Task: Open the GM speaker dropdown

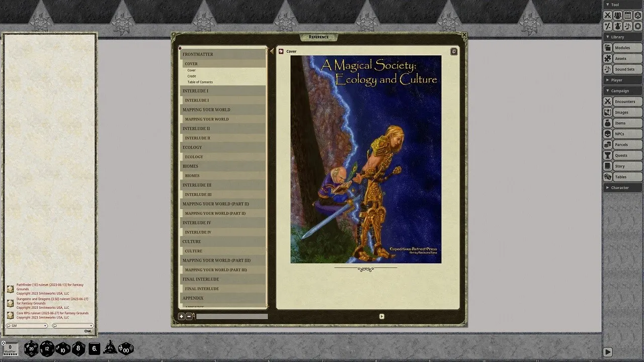Action: click(x=27, y=326)
